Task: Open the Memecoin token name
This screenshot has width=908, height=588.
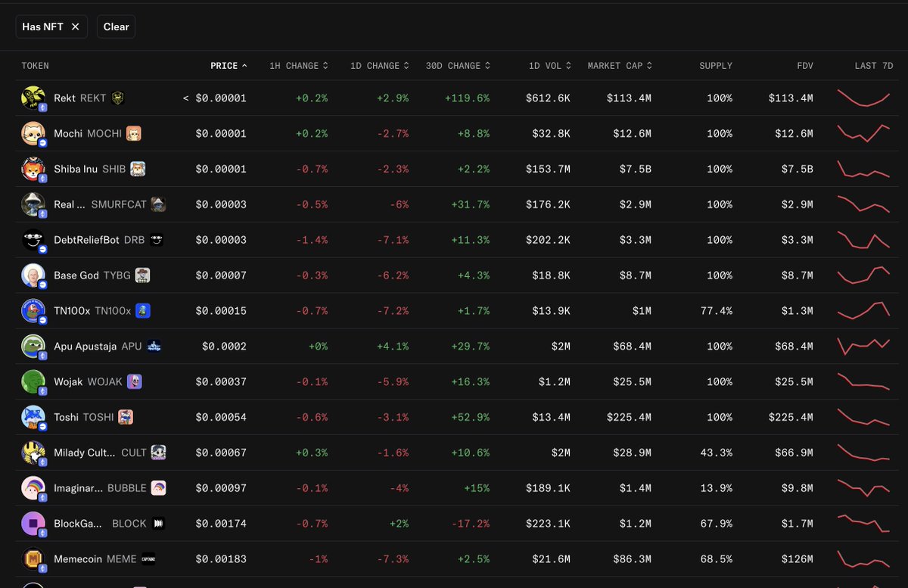Action: (78, 559)
